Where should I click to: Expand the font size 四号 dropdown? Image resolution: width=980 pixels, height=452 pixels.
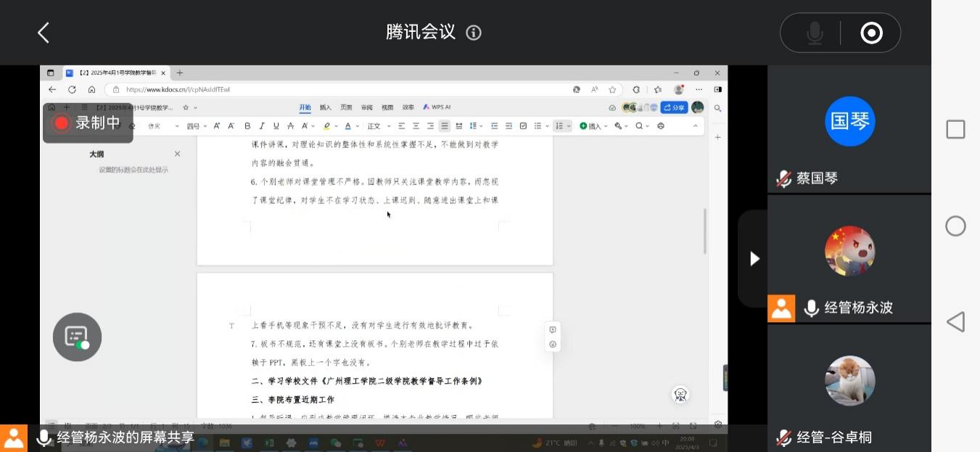click(197, 126)
